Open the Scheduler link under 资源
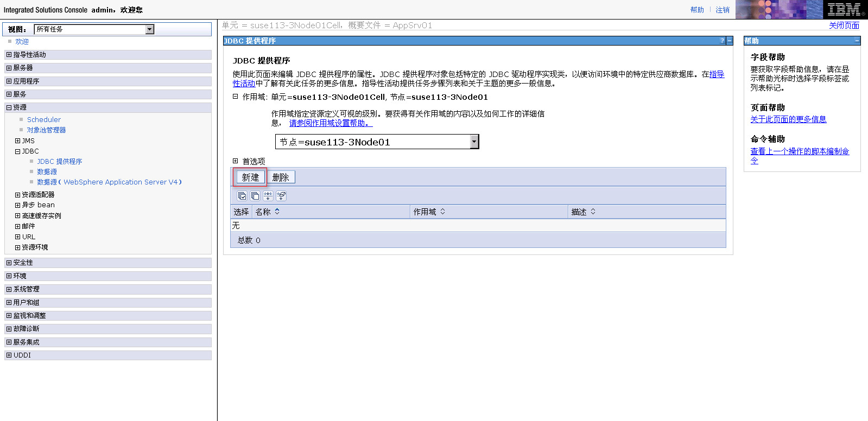The image size is (868, 421). [44, 119]
